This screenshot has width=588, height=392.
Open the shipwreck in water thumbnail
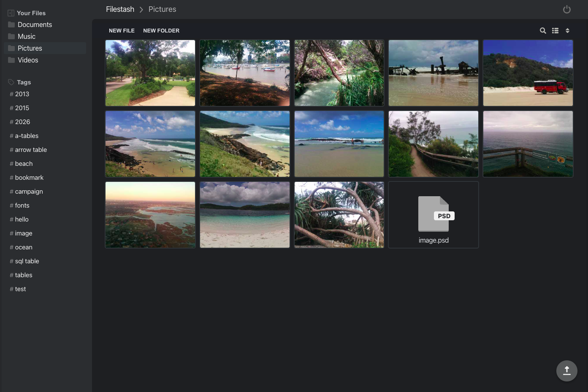pos(434,73)
